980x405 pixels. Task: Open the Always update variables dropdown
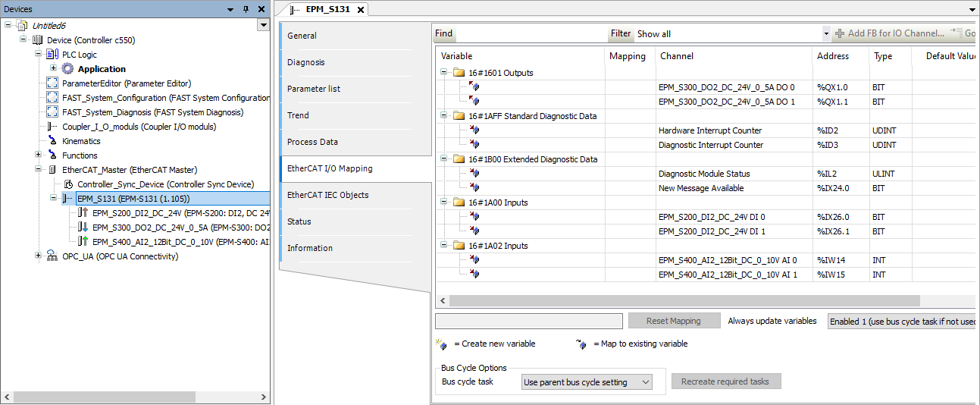(901, 322)
